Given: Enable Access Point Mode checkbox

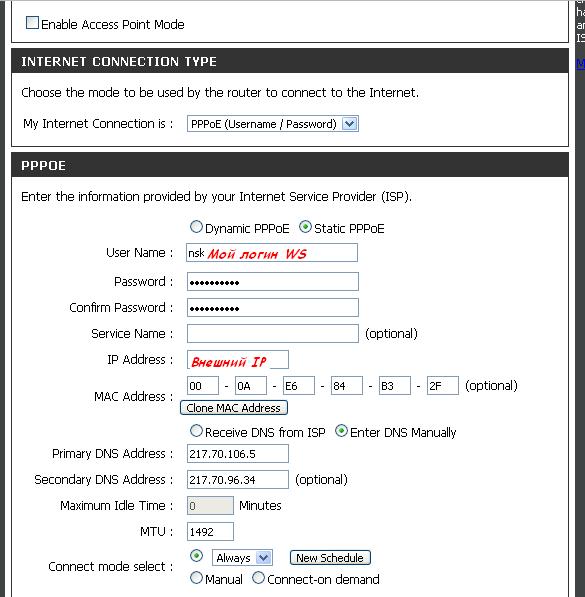Looking at the screenshot, I should click(32, 23).
